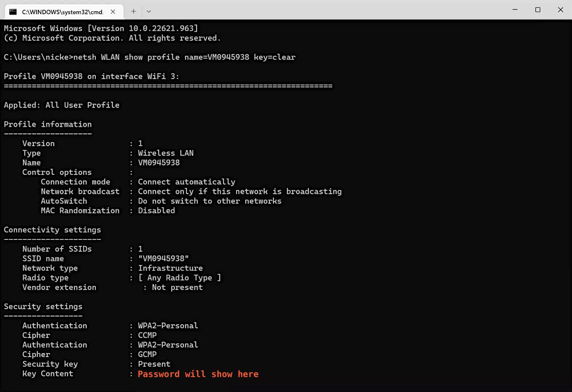Viewport: 572px width, 392px height.
Task: Click the Vendor extension 'Not present' value
Action: pos(177,287)
